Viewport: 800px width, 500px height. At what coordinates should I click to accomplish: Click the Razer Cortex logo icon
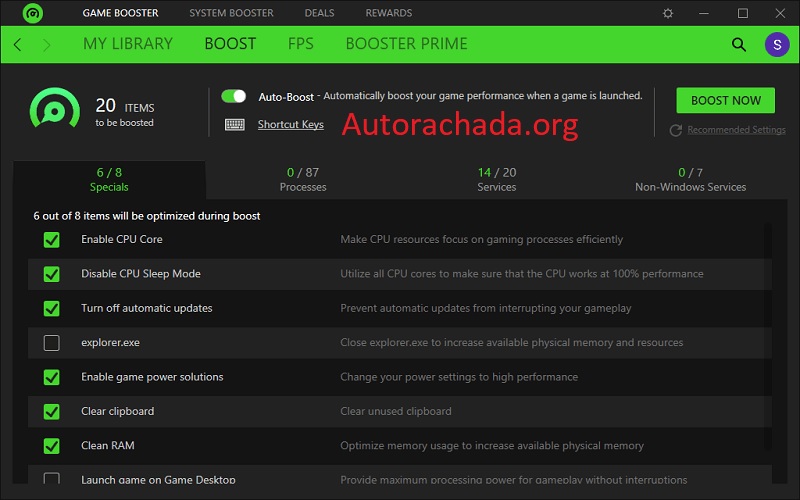31,13
